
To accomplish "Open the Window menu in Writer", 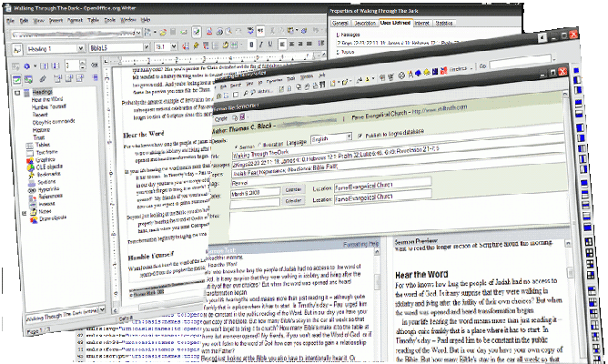I will coord(128,19).
